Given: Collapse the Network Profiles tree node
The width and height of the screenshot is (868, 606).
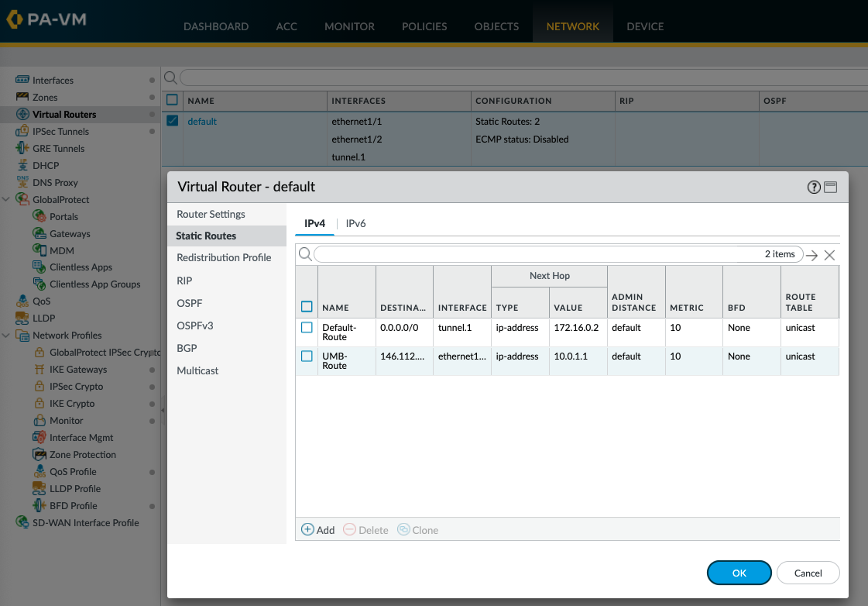Looking at the screenshot, I should pos(6,335).
